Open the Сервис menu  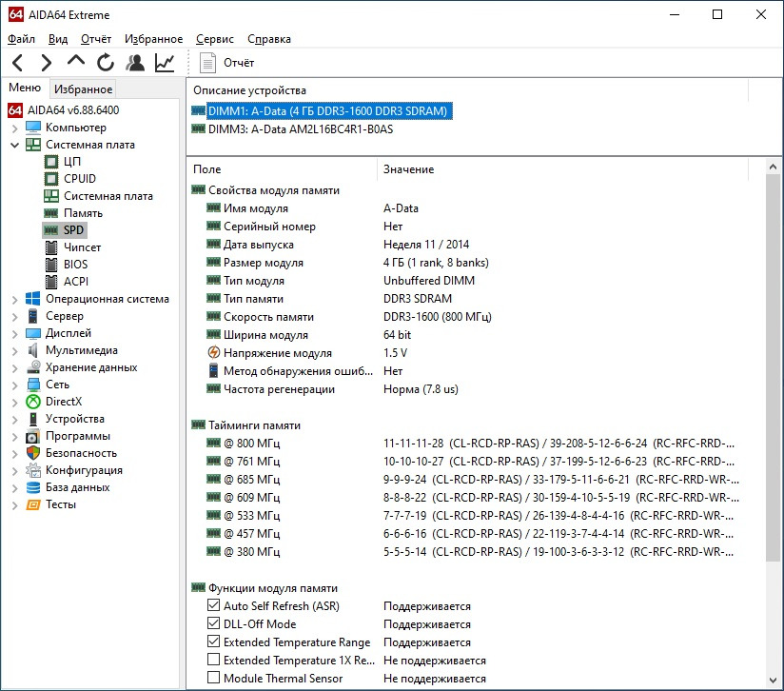click(215, 39)
